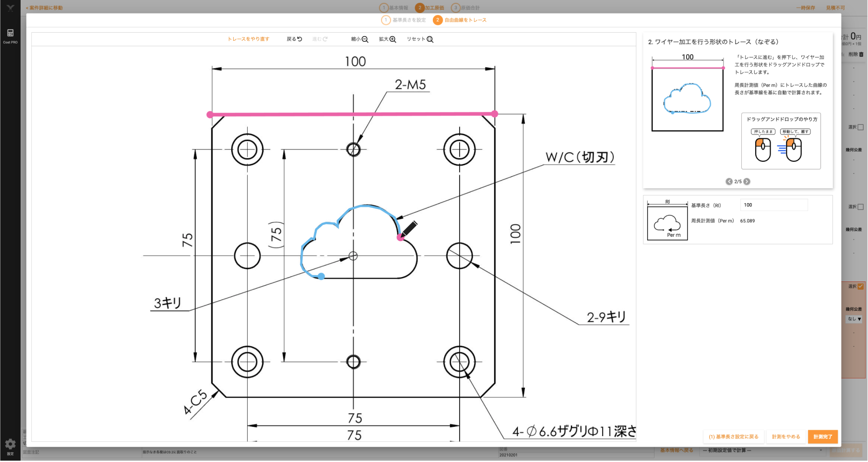Select the 自由曲線をトレース step
The height and width of the screenshot is (462, 868).
point(460,20)
